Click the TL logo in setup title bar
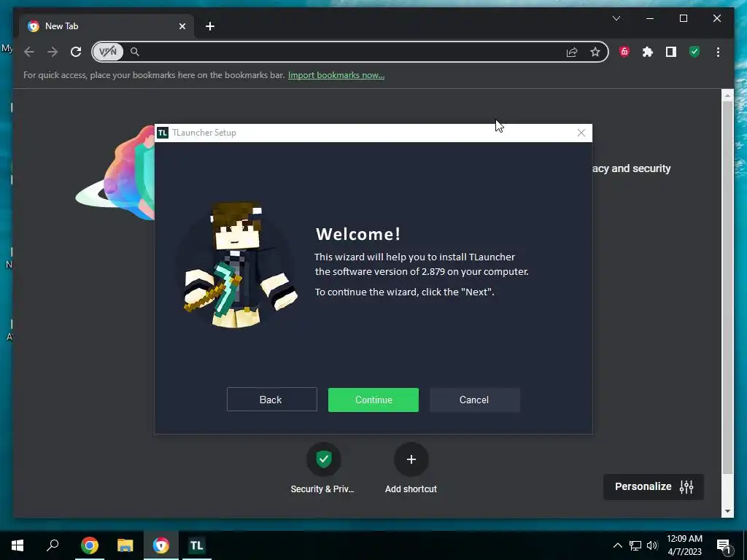The width and height of the screenshot is (747, 560). pos(163,133)
